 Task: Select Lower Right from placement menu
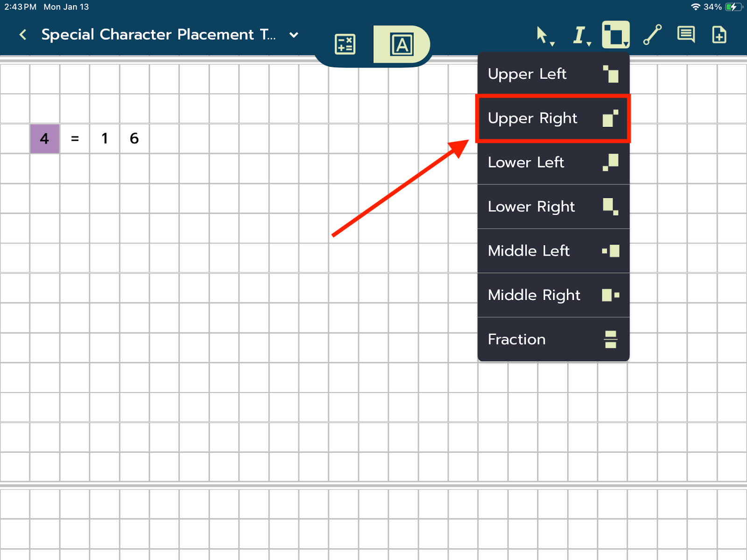point(553,207)
